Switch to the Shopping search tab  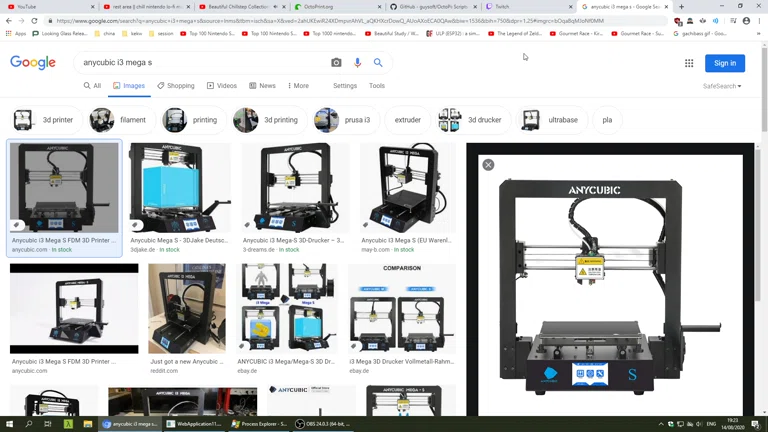(176, 86)
